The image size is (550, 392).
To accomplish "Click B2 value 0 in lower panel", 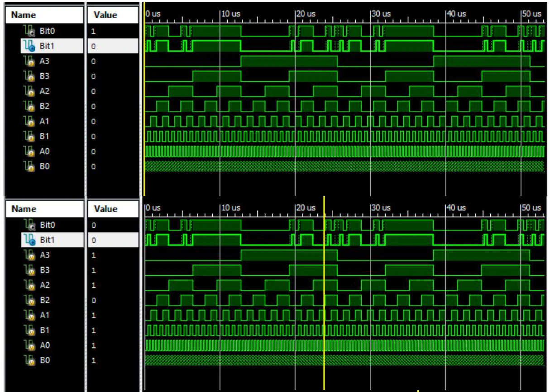I will pos(94,301).
